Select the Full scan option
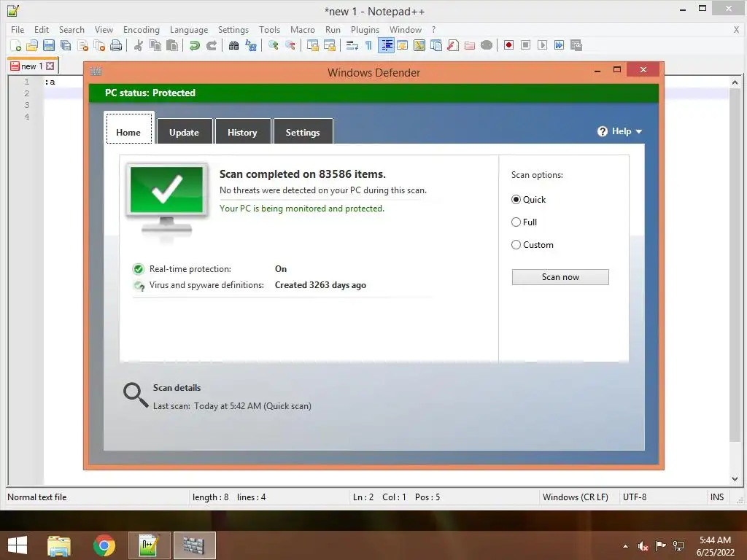Screen dimensions: 747x560 click(524, 222)
